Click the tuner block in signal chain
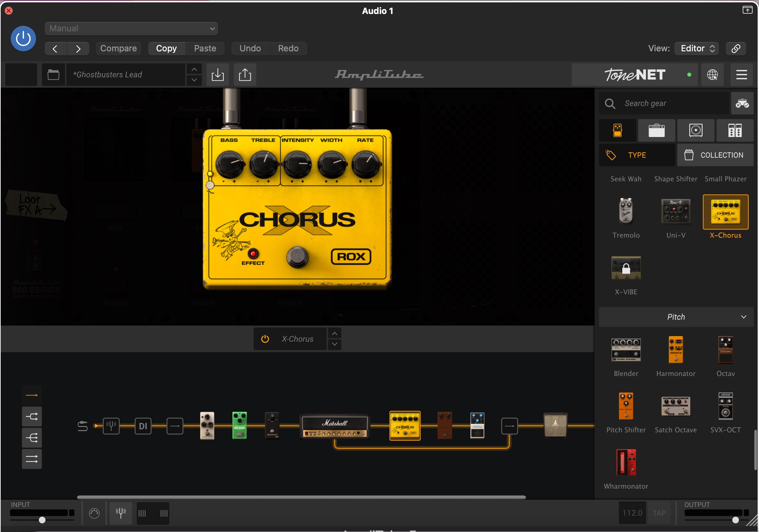 [x=111, y=426]
